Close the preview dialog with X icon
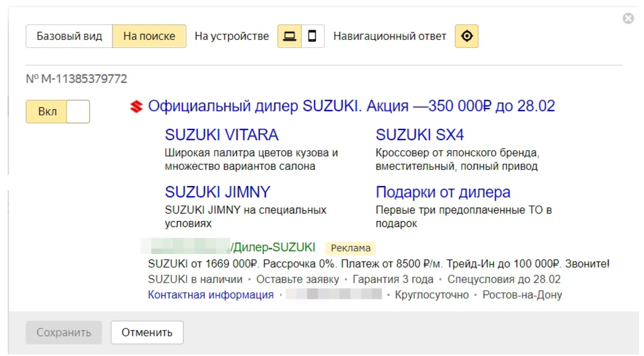The image size is (644, 356). [x=628, y=18]
